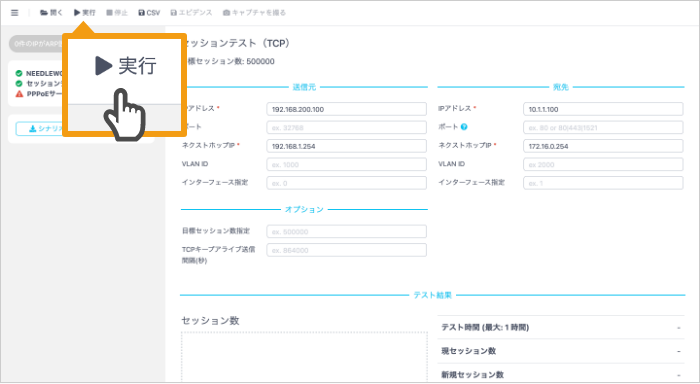Click the テスト結果 section heading
This screenshot has width=700, height=384.
432,295
